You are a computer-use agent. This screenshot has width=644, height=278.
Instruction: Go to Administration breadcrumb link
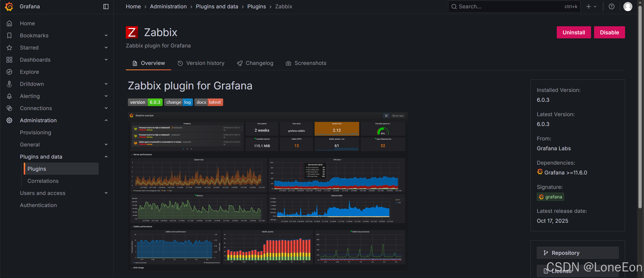point(168,7)
